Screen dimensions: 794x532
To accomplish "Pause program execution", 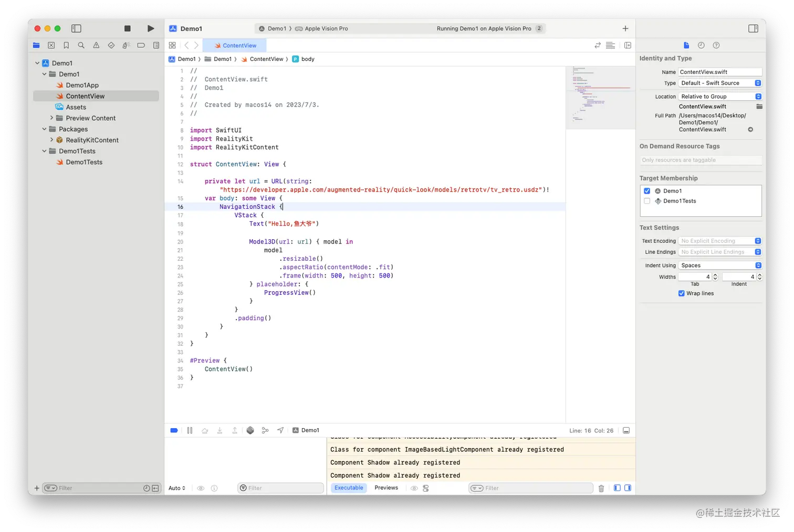I will [190, 430].
